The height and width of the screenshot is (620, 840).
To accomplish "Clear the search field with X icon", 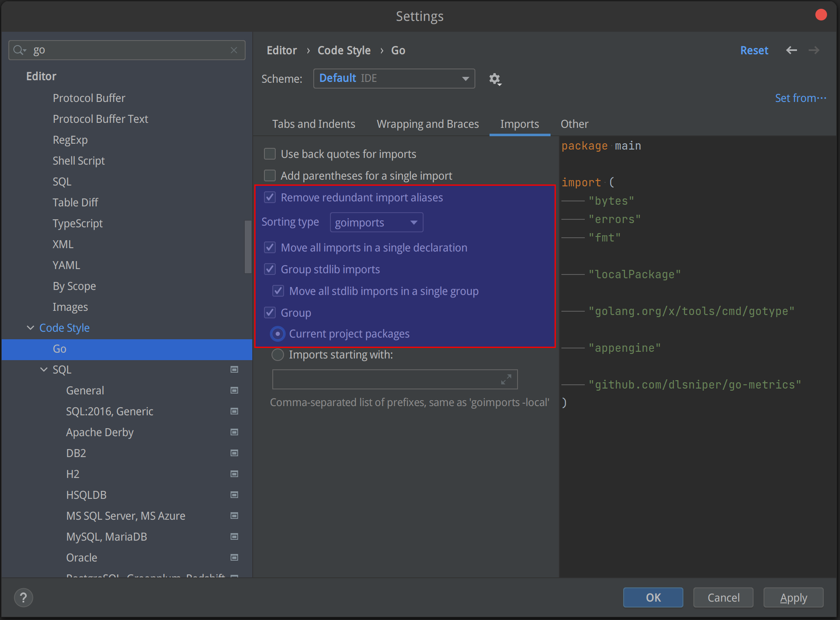I will point(234,50).
